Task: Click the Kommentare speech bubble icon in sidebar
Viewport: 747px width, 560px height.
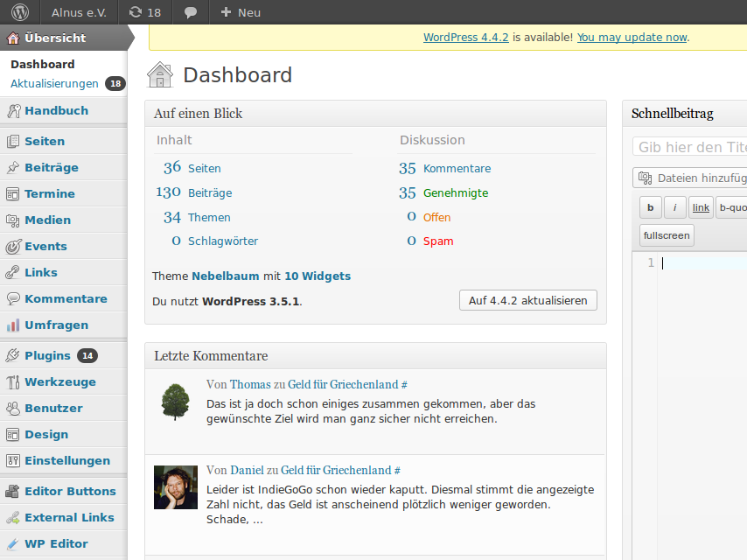Action: pos(13,299)
